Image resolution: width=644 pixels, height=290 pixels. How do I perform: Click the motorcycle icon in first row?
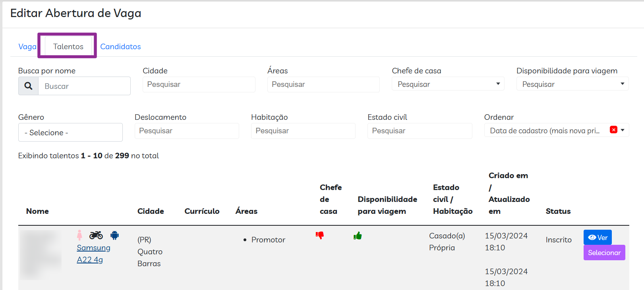click(96, 235)
